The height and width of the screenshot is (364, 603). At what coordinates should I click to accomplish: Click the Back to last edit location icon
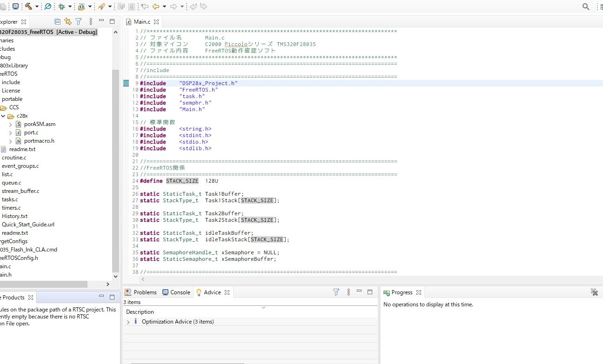point(145,7)
